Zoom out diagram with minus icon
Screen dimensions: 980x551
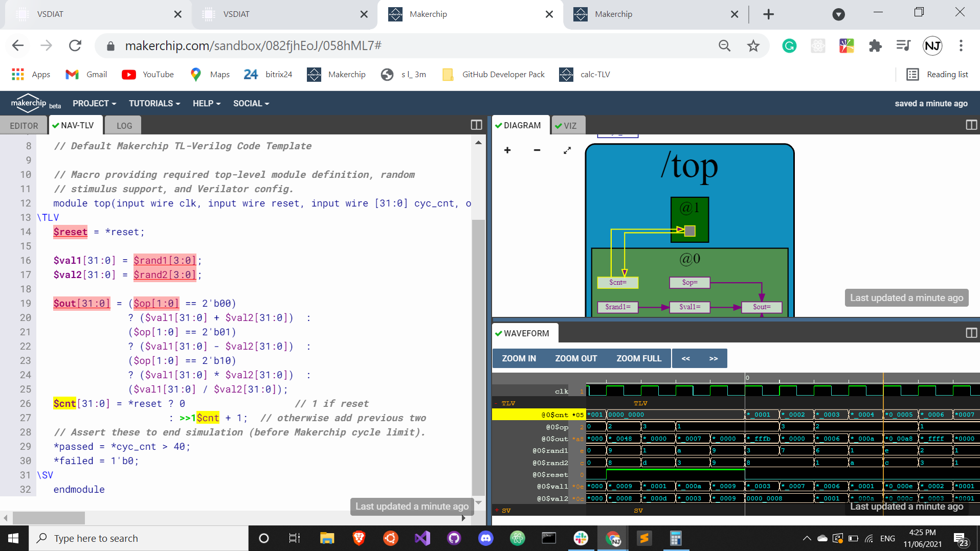tap(537, 150)
